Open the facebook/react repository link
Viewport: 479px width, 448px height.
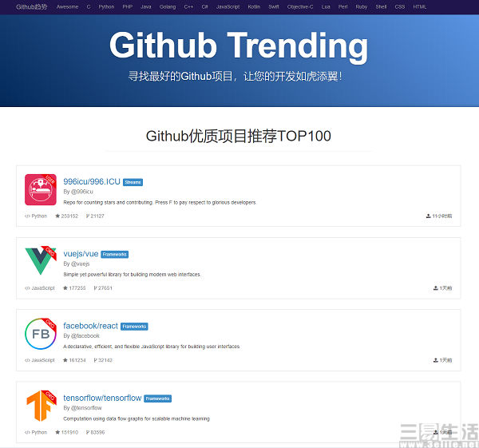coord(90,326)
